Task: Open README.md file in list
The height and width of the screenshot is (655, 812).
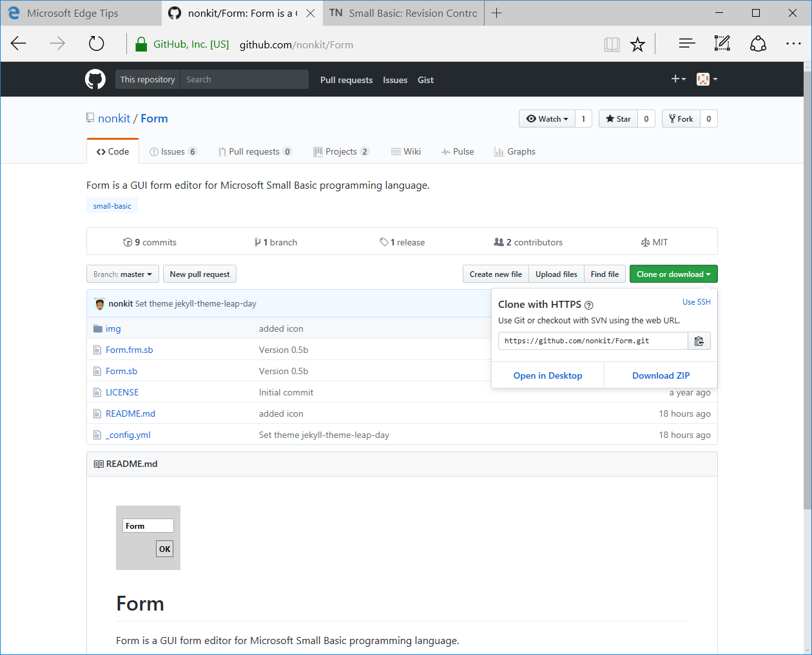Action: pos(130,413)
